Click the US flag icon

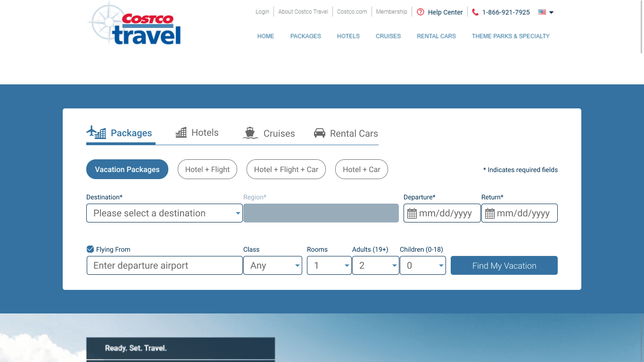click(542, 12)
